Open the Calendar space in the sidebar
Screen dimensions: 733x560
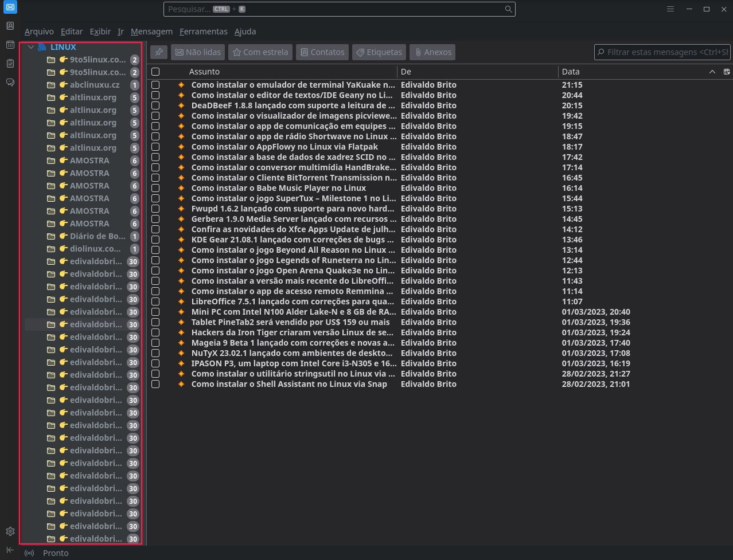(10, 45)
